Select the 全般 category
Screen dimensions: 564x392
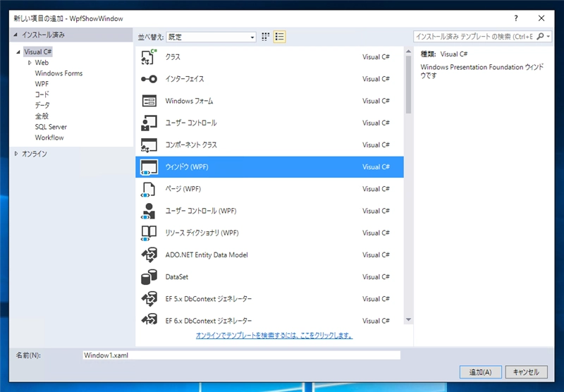tap(42, 116)
